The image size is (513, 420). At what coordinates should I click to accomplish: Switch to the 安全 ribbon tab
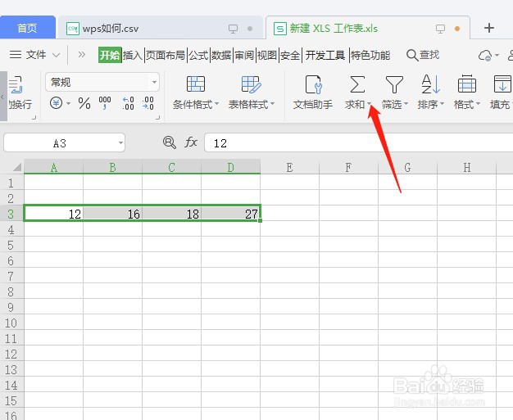tap(290, 55)
